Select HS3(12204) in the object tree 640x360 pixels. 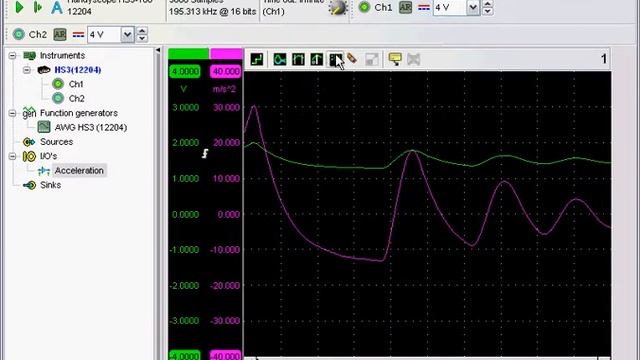point(78,70)
